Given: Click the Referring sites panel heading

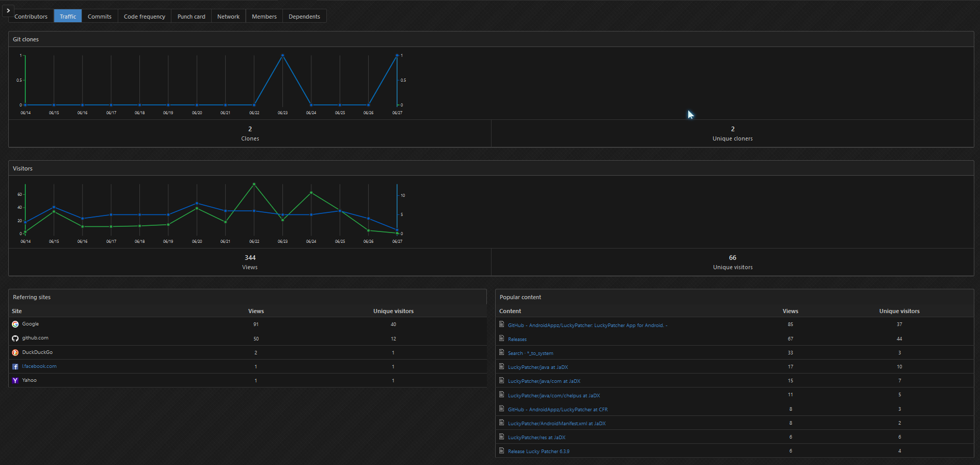Looking at the screenshot, I should [31, 297].
